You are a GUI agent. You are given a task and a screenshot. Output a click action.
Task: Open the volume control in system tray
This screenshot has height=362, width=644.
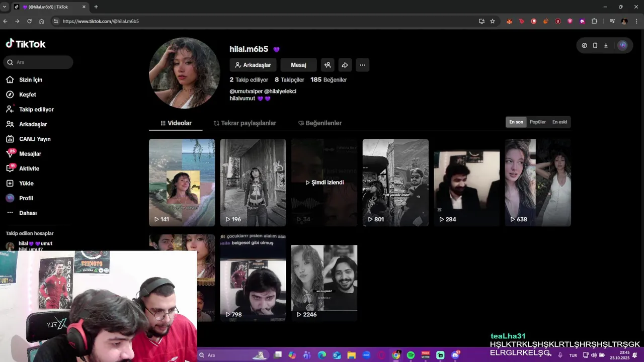(x=594, y=355)
